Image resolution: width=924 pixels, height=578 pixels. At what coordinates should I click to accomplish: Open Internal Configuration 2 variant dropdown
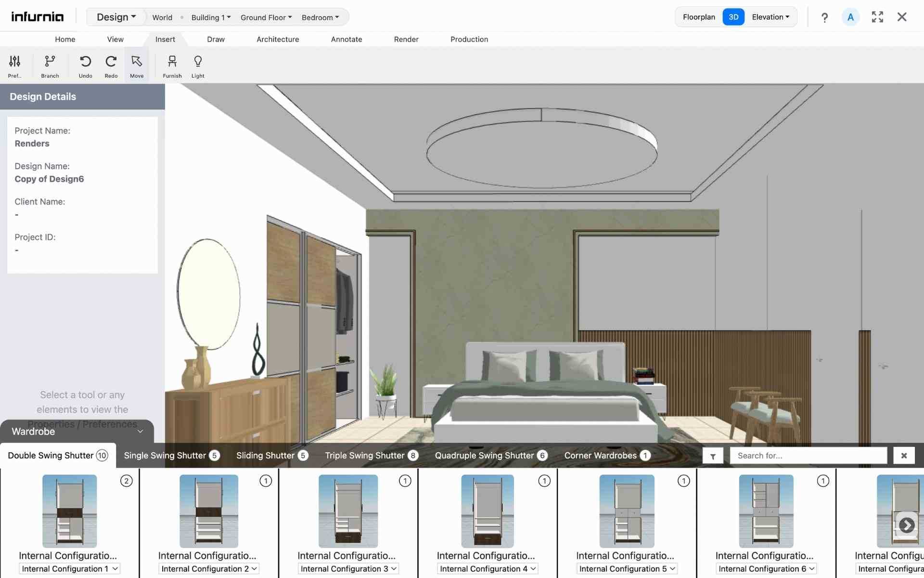click(209, 569)
